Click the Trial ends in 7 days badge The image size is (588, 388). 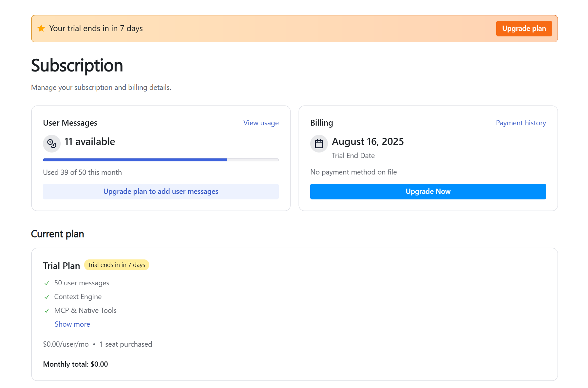[117, 265]
